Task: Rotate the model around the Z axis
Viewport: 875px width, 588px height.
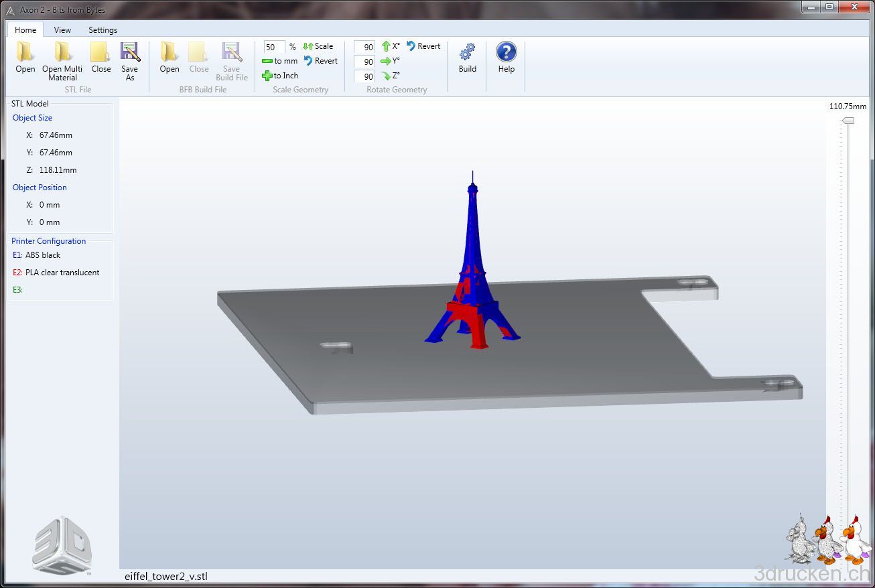Action: [x=391, y=76]
